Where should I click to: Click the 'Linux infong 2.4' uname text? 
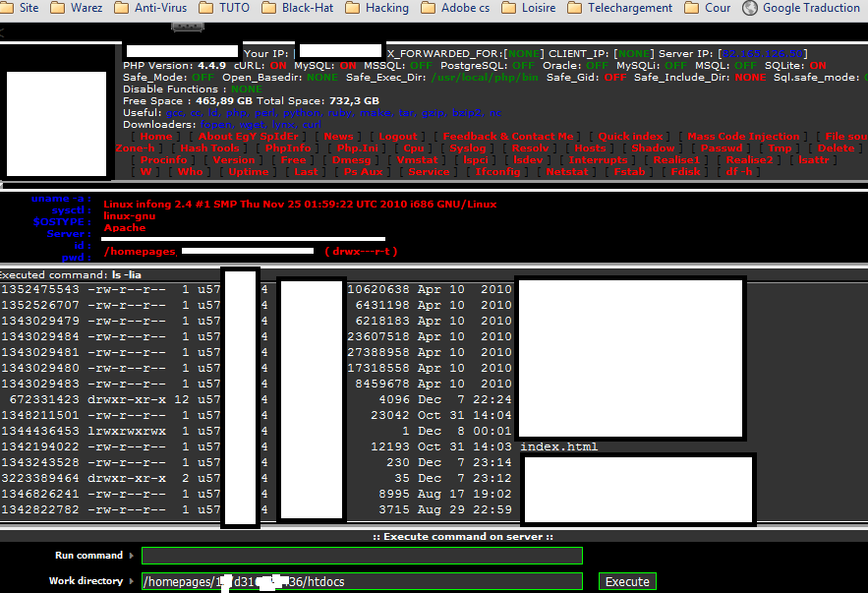point(300,204)
